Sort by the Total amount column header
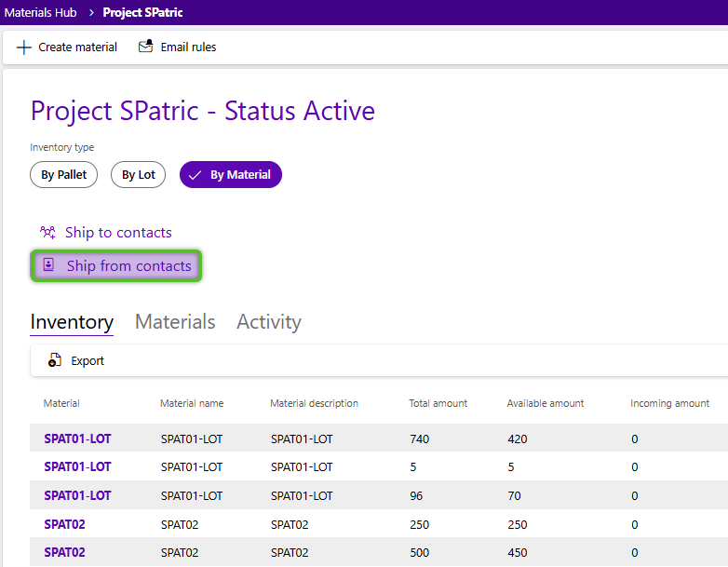The image size is (728, 567). point(438,403)
